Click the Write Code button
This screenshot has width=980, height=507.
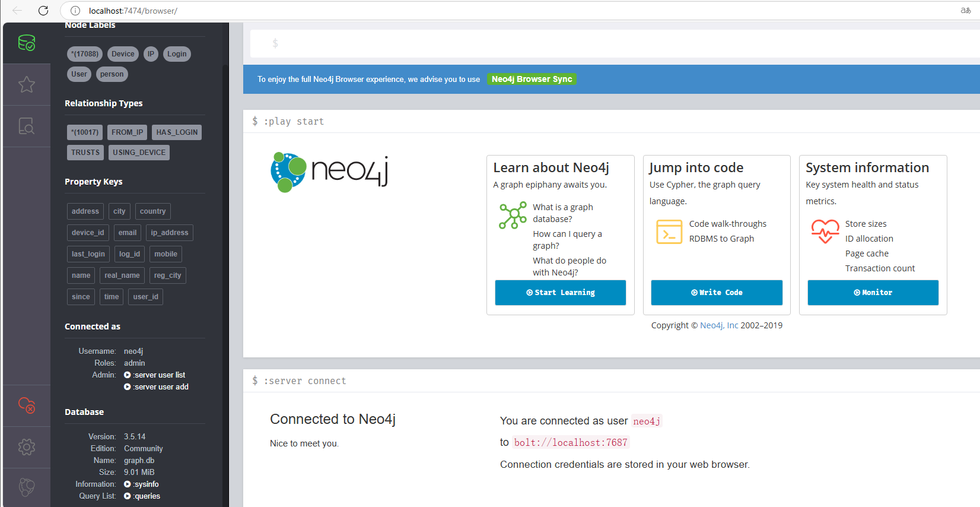pos(717,293)
